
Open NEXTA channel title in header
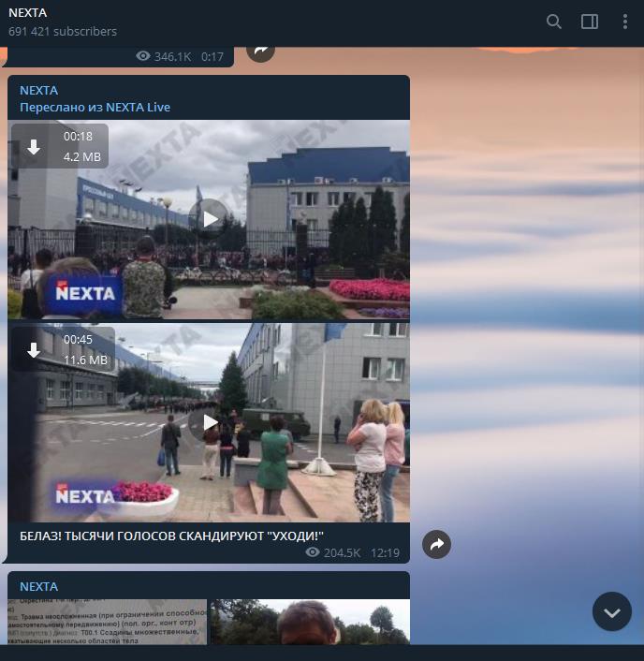click(x=27, y=13)
